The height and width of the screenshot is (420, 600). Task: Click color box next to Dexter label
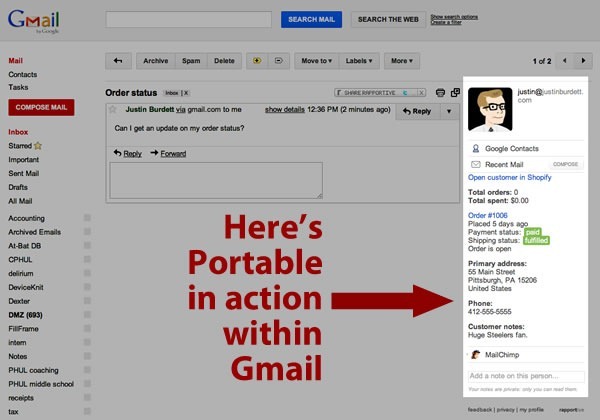(87, 301)
